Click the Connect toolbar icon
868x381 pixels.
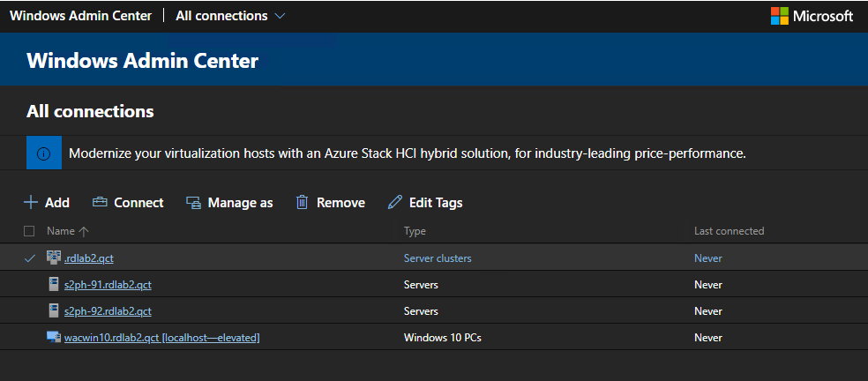[x=100, y=203]
